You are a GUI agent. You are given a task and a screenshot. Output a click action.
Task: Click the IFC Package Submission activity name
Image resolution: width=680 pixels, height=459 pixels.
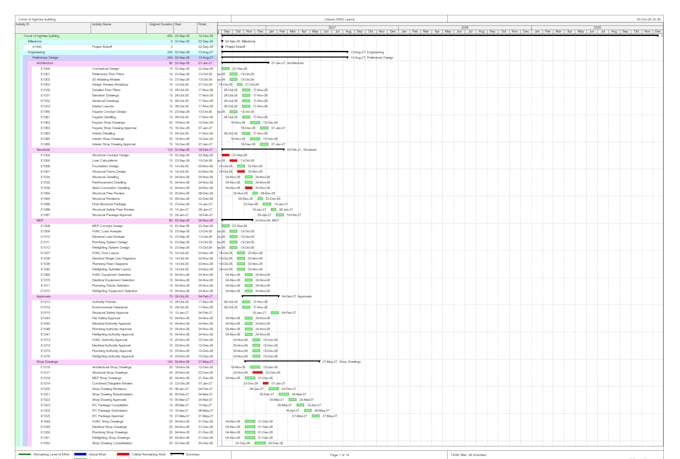click(109, 410)
